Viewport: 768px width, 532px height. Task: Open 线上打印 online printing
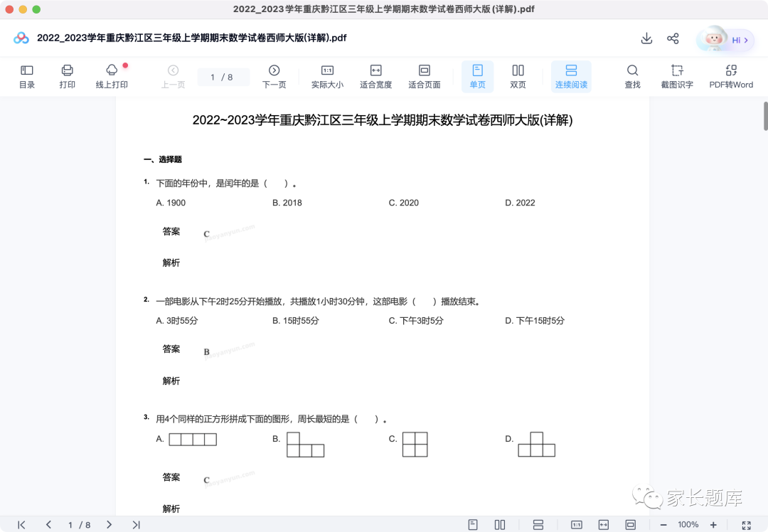(x=112, y=77)
